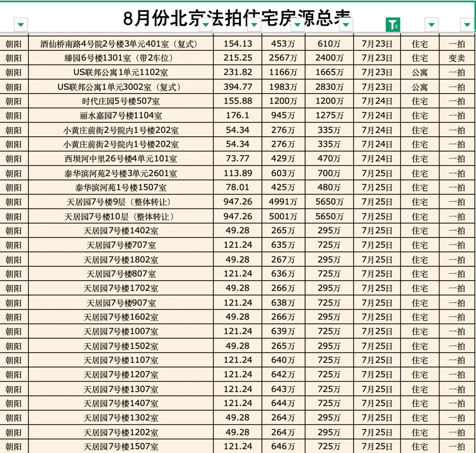The image size is (476, 453).
Task: Select cell 天居园7号楼1207室
Action: point(121,375)
